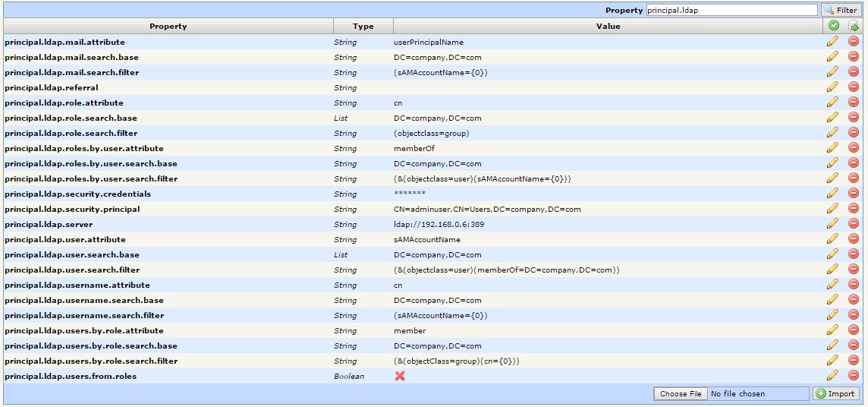The height and width of the screenshot is (407, 868).
Task: Sort by the Property column header
Action: [168, 27]
